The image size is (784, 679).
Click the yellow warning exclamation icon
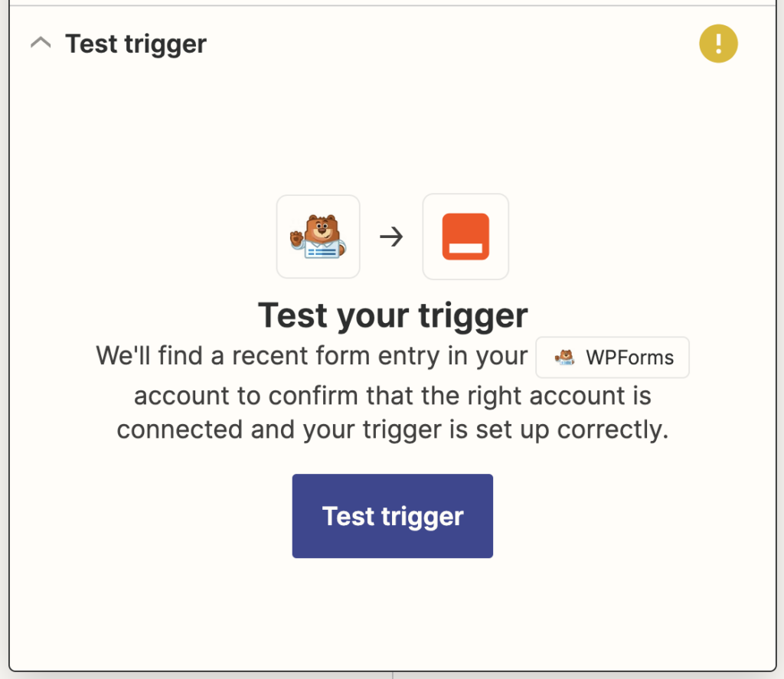click(718, 44)
